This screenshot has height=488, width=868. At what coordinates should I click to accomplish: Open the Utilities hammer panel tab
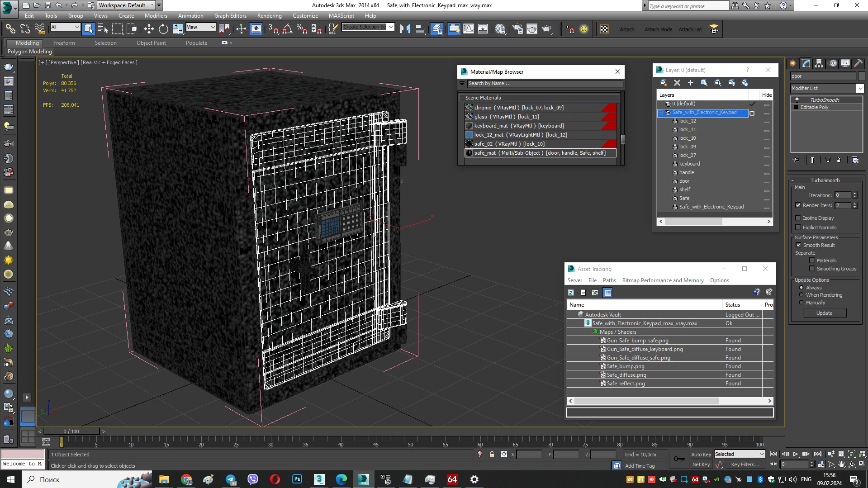tap(858, 63)
